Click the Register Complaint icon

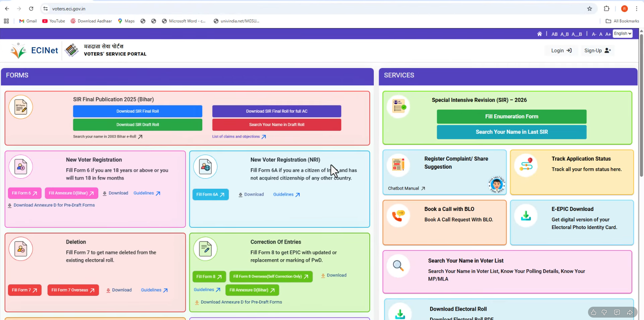(x=398, y=165)
